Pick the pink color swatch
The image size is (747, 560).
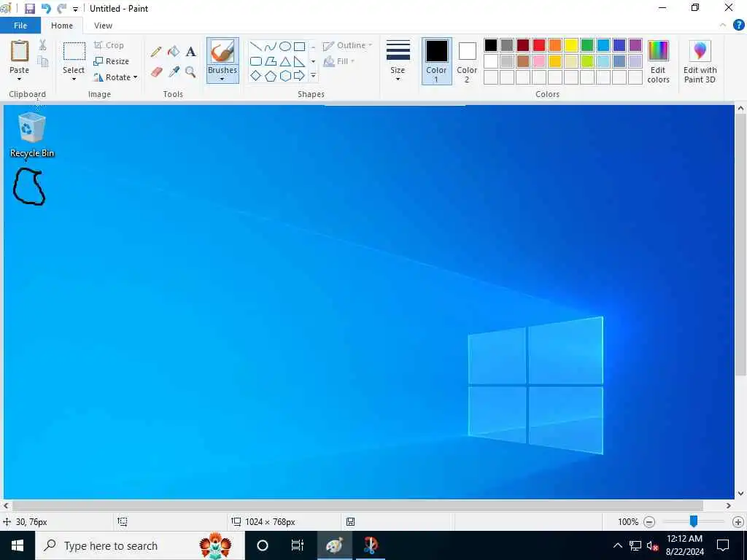539,61
